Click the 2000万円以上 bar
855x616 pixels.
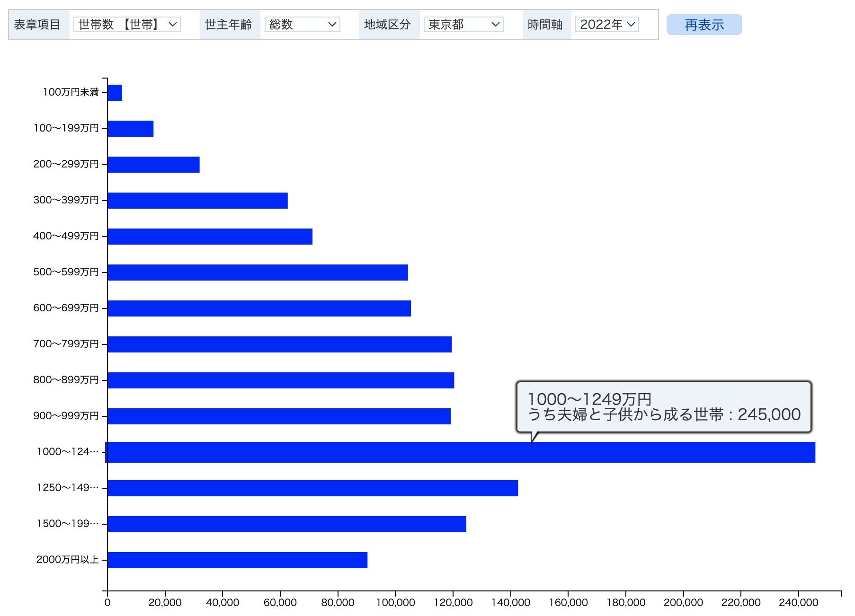[x=237, y=560]
